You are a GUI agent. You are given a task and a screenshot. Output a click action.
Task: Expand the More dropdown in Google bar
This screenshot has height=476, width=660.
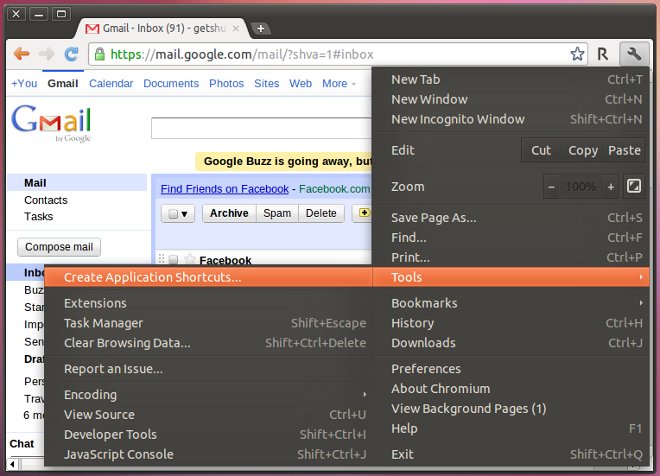pos(339,83)
